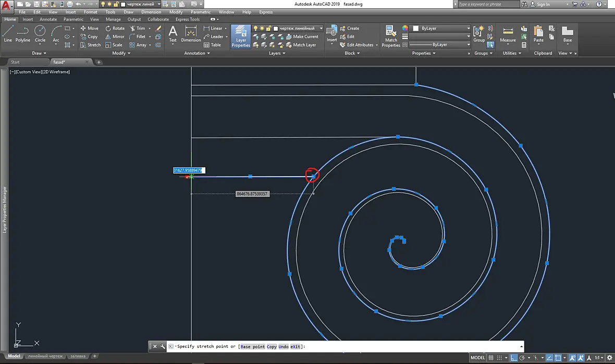615x364 pixels.
Task: Select the Text annotation tool
Action: coord(173,34)
